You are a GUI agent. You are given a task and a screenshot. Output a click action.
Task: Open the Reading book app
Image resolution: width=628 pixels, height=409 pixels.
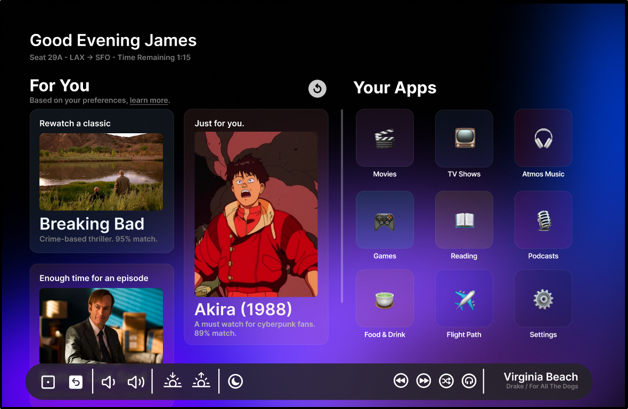click(x=464, y=220)
